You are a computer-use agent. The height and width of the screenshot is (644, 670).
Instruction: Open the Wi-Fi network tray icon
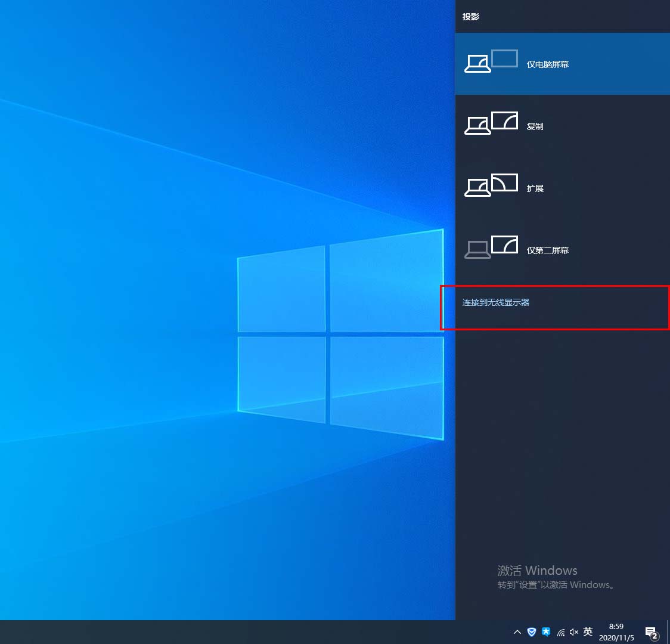coord(560,632)
